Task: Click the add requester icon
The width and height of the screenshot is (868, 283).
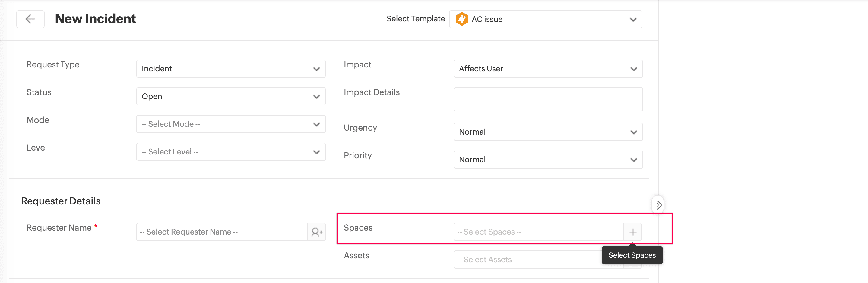Action: coord(316,232)
